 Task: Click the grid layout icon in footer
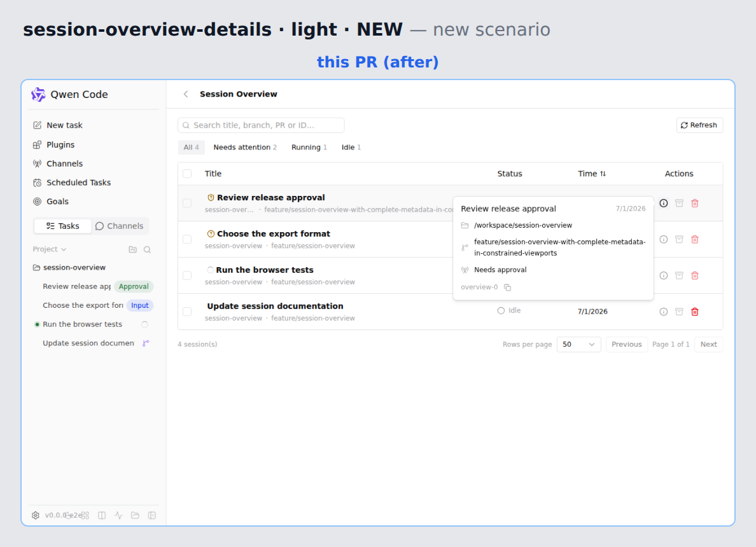pyautogui.click(x=85, y=515)
